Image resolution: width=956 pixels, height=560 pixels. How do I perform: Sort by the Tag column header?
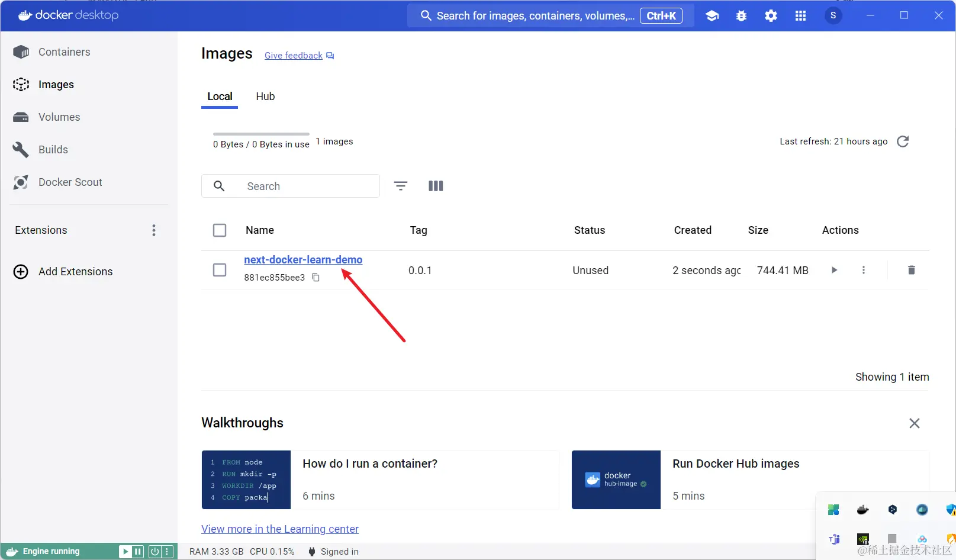pos(419,230)
